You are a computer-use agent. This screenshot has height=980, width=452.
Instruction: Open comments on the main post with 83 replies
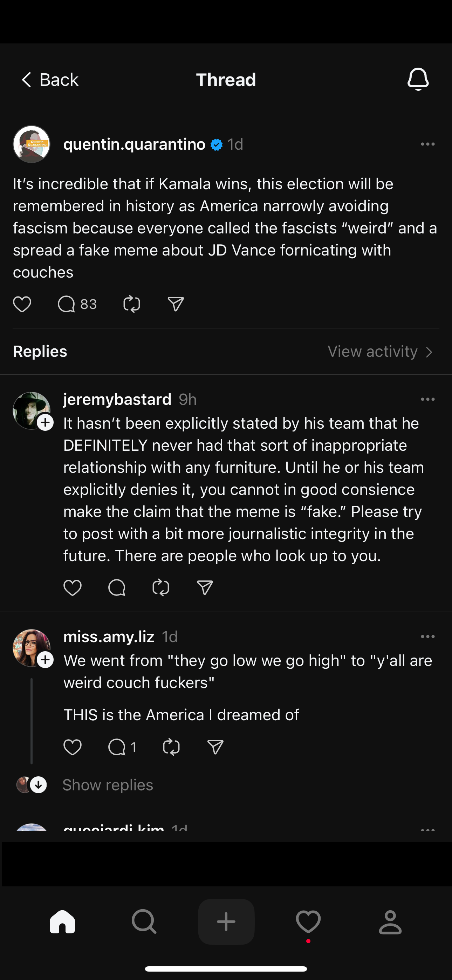coord(67,304)
